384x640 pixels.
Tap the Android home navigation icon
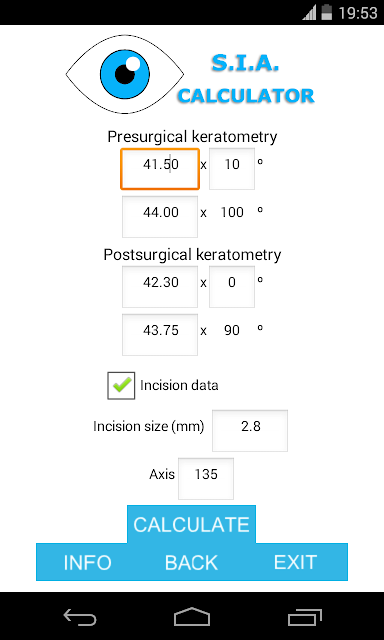(x=192, y=616)
